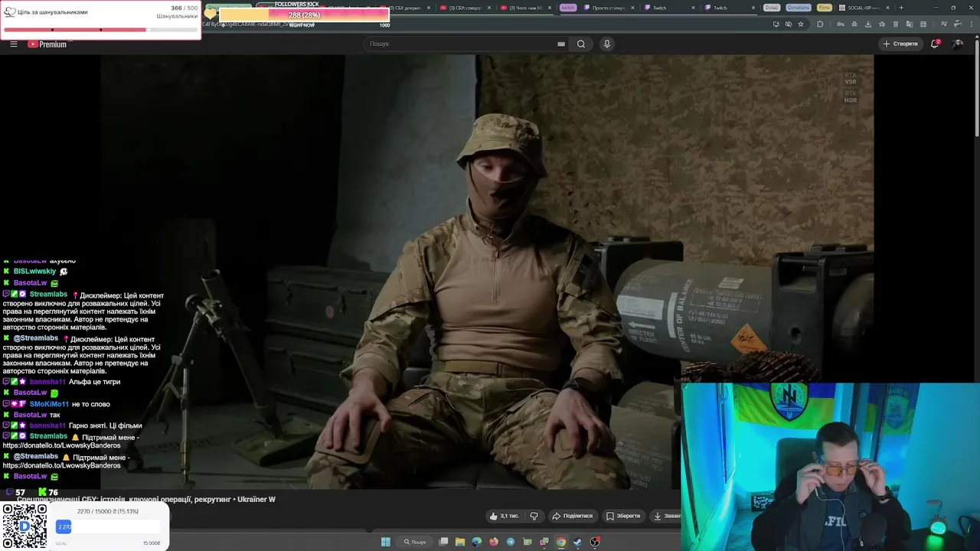Image resolution: width=980 pixels, height=551 pixels.
Task: Open Microsoft Edge from the taskbar
Action: (477, 542)
